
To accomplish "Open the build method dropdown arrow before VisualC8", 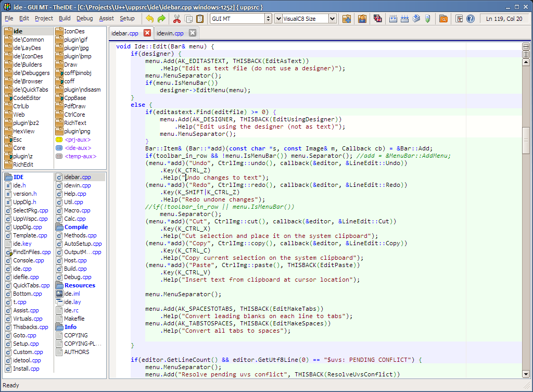I will pyautogui.click(x=278, y=19).
